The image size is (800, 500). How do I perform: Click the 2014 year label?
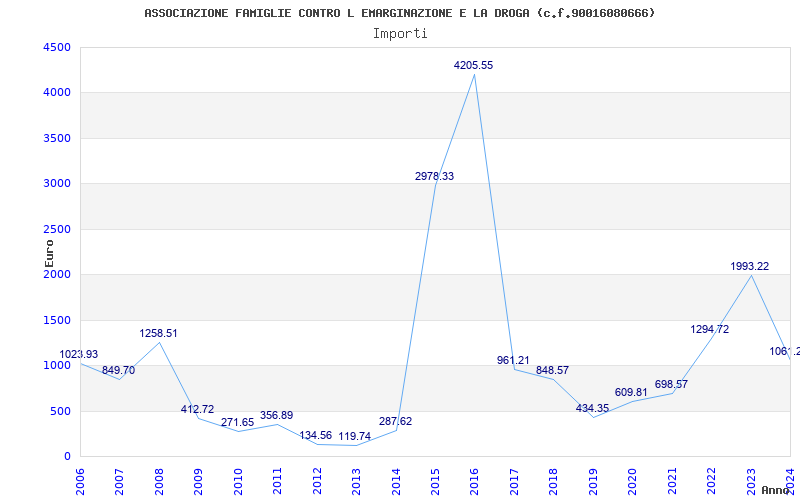click(395, 481)
